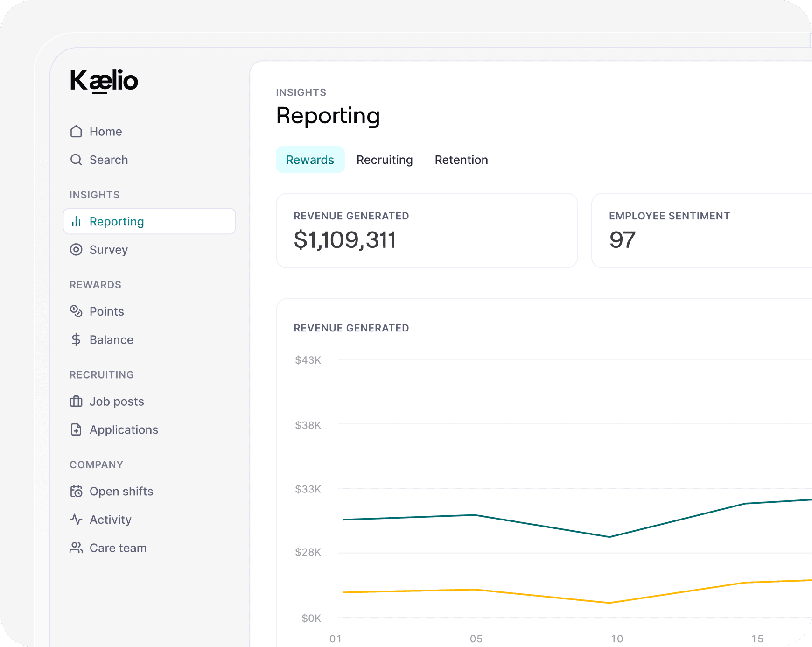
Task: Click the Employee Sentiment value 97
Action: [623, 240]
